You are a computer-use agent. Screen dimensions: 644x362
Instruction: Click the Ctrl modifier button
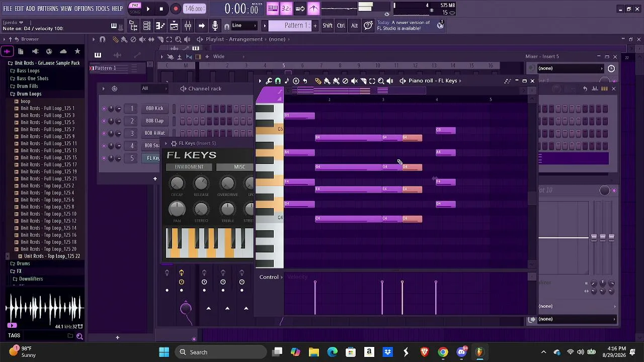click(341, 26)
